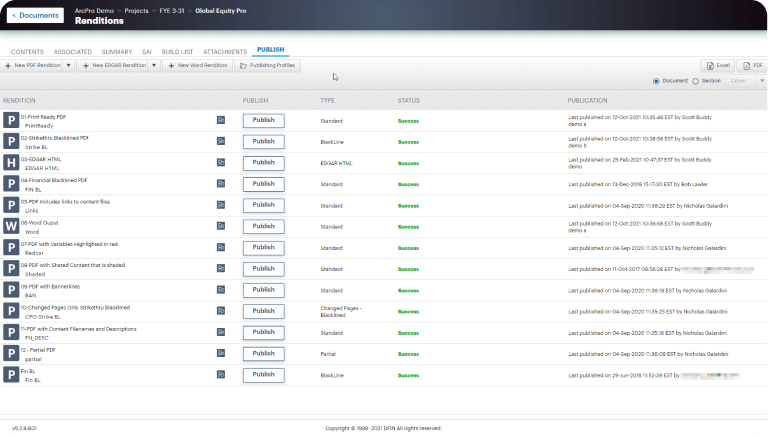Publish the 03-EDGAR HTML rendition
The width and height of the screenshot is (768, 437).
264,163
